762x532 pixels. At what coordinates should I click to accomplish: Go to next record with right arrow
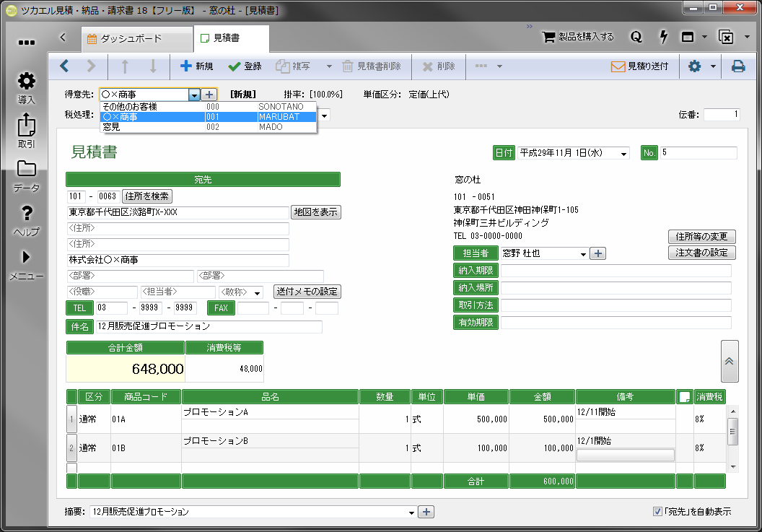pyautogui.click(x=91, y=66)
